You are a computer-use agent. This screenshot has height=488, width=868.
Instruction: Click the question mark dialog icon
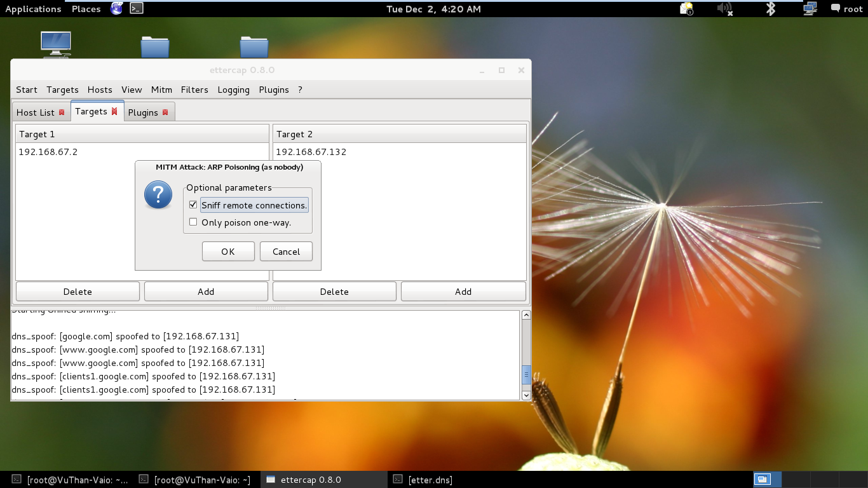[158, 195]
